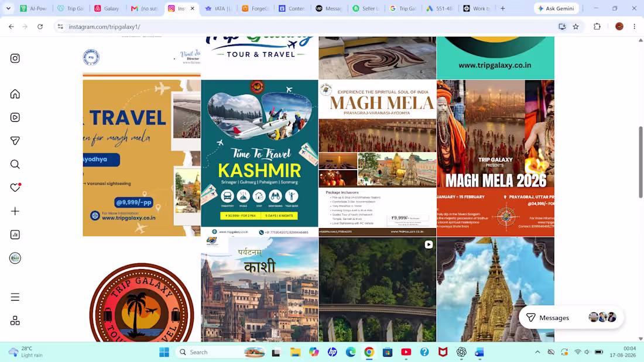Open the golden temple spire post
Screen dimensions: 644x362
pyautogui.click(x=495, y=289)
